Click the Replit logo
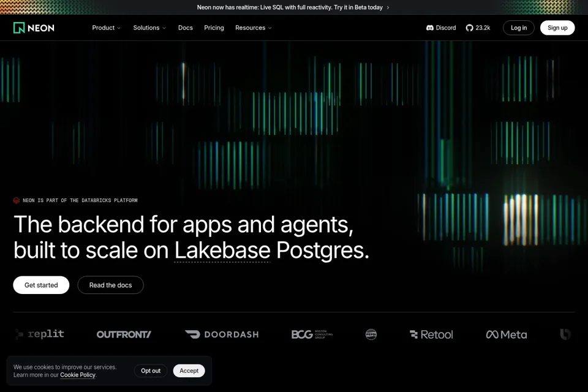The image size is (588, 392). (40, 334)
